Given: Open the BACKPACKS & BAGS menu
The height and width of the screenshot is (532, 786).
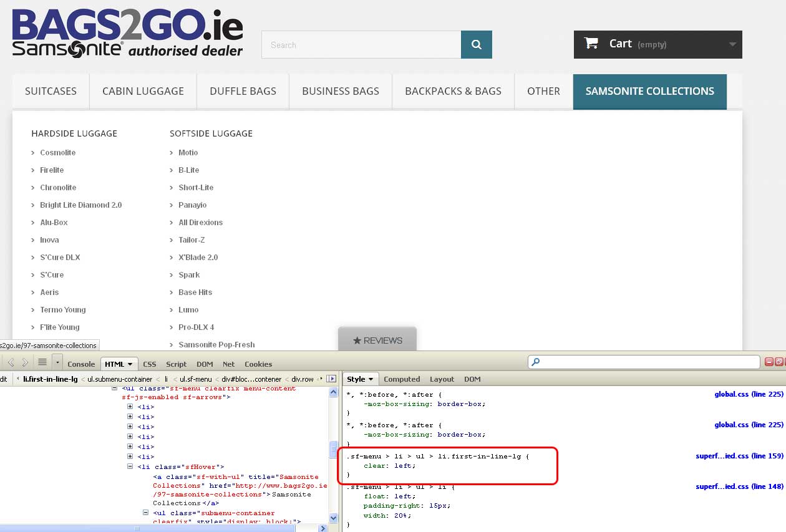Looking at the screenshot, I should click(453, 91).
